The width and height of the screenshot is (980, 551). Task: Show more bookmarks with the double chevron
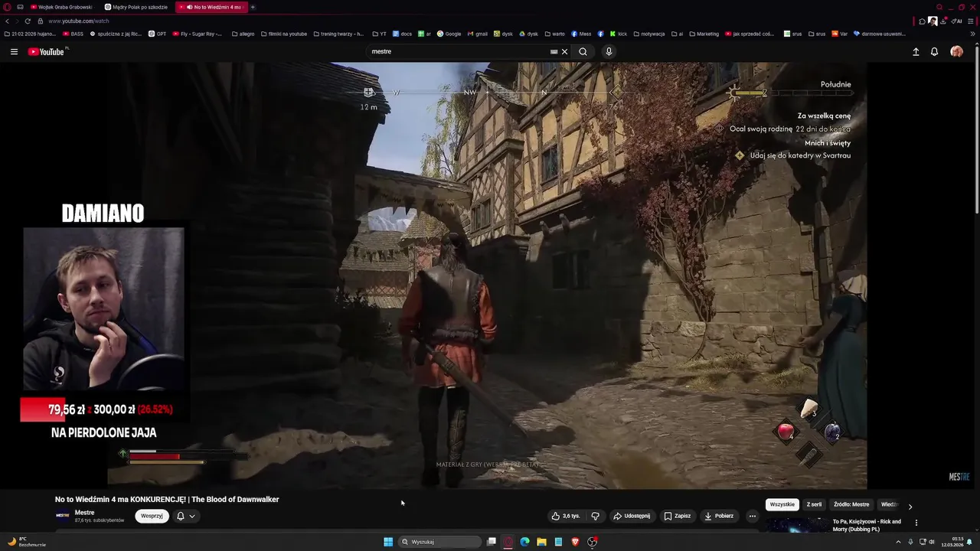pyautogui.click(x=973, y=34)
